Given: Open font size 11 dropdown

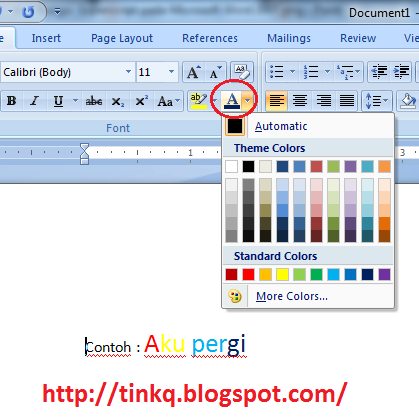Looking at the screenshot, I should coord(171,72).
